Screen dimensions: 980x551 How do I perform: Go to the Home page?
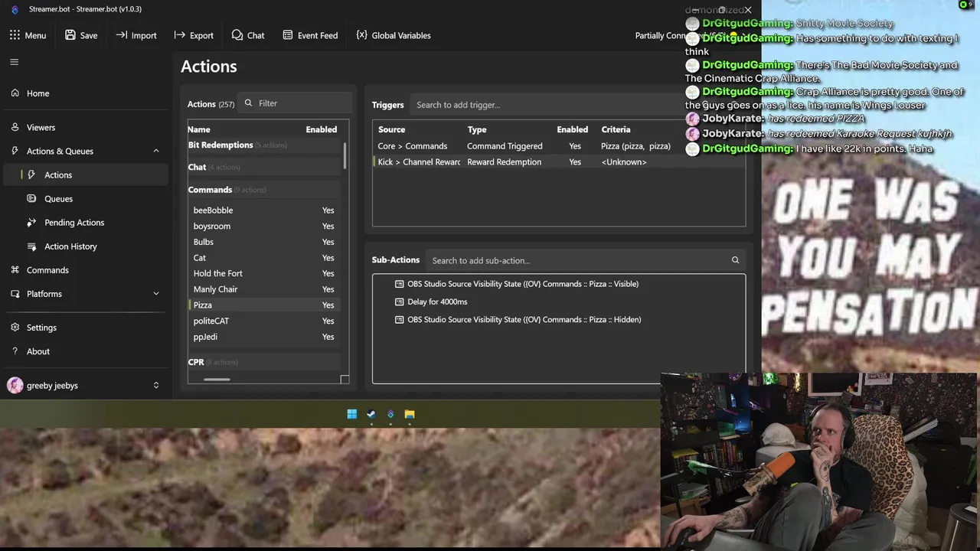click(x=87, y=93)
